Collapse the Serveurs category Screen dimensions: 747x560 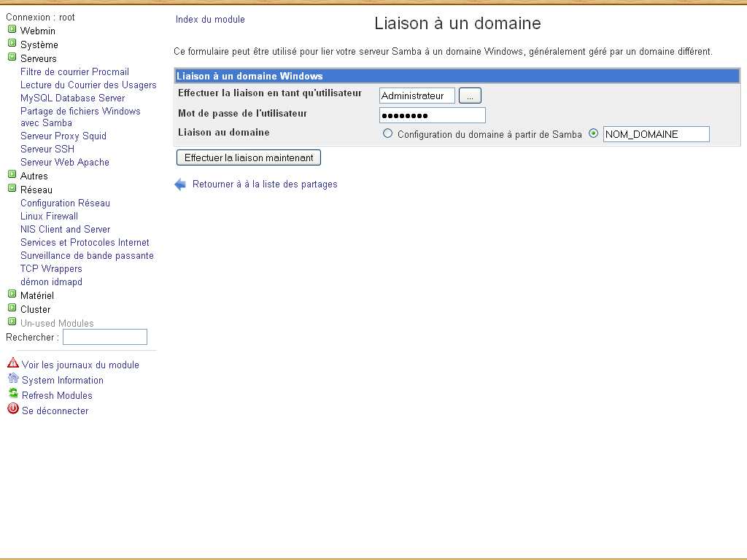12,58
